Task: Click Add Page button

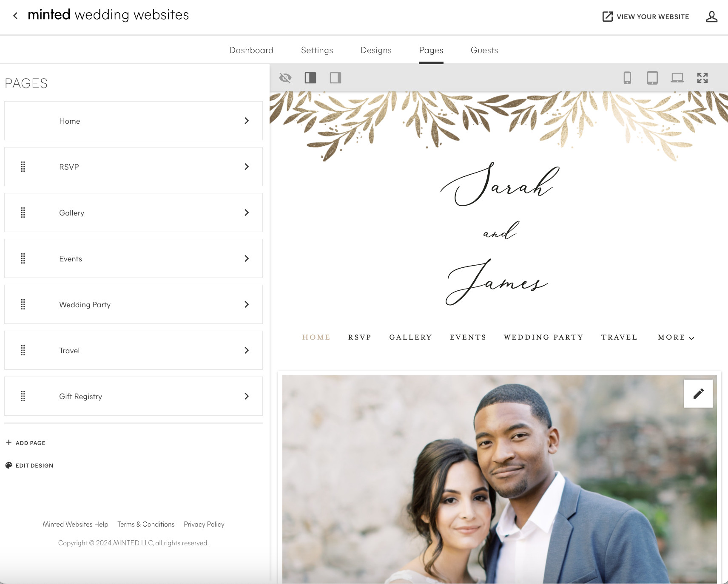Action: (26, 443)
